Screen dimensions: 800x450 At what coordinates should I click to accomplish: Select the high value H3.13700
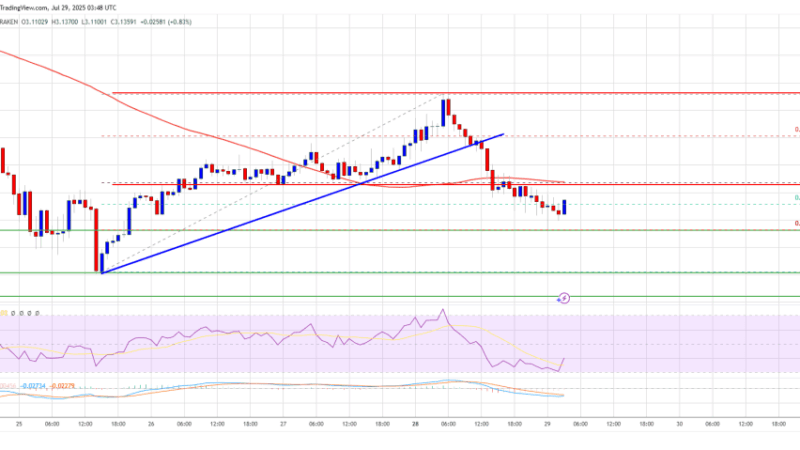pos(64,22)
